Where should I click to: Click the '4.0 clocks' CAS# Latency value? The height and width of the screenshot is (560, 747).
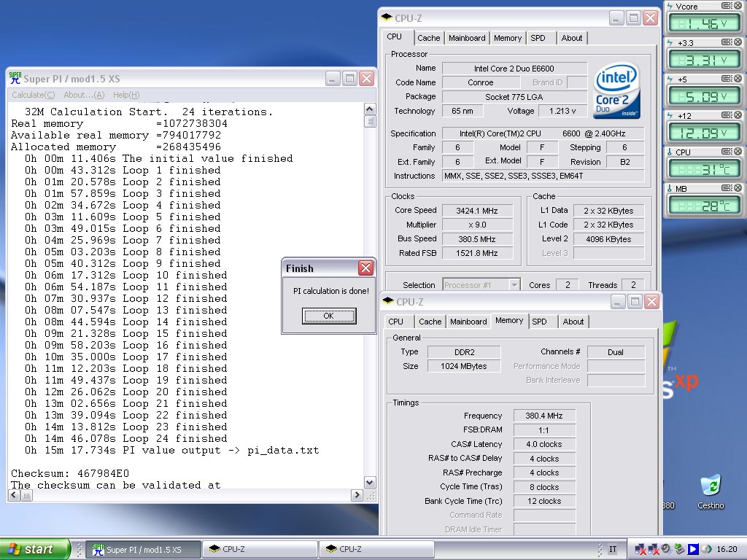[544, 444]
